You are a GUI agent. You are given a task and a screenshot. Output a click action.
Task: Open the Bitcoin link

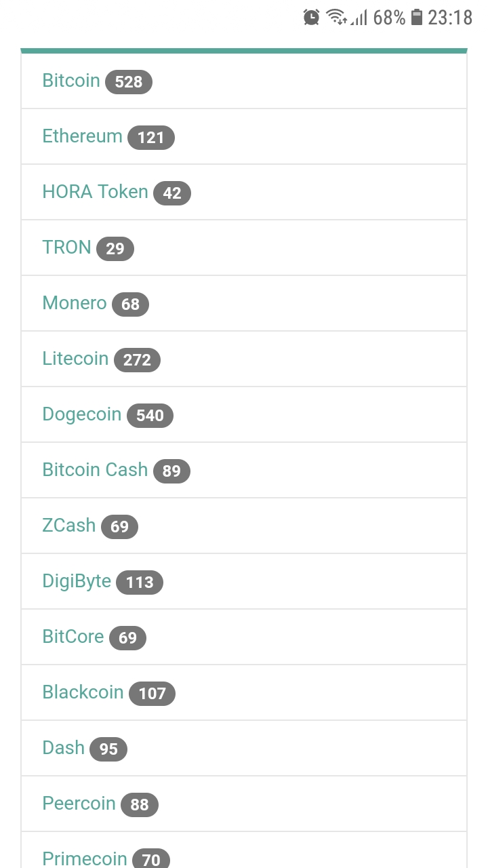click(x=71, y=81)
